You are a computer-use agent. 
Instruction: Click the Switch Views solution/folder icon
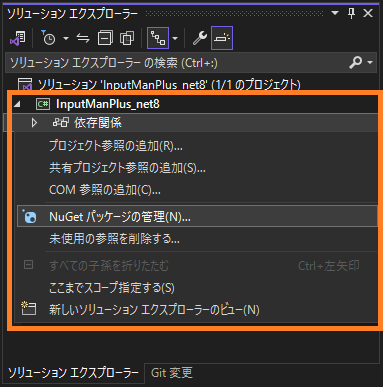(18, 38)
